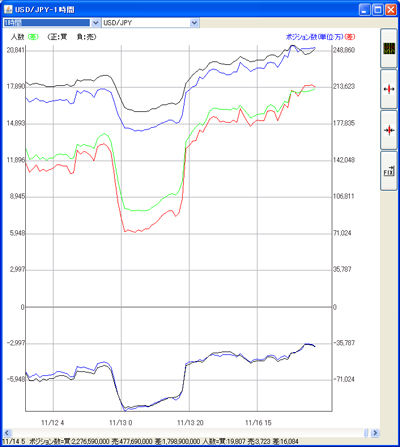Click the 35,787 positive right axis label
The image size is (400, 447).
(x=342, y=269)
